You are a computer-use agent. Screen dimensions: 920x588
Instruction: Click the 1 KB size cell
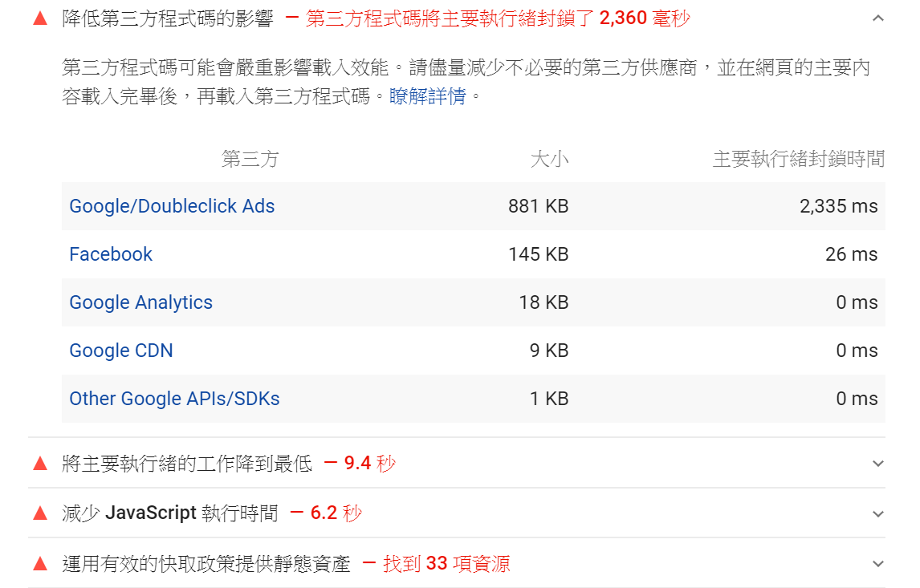point(548,399)
